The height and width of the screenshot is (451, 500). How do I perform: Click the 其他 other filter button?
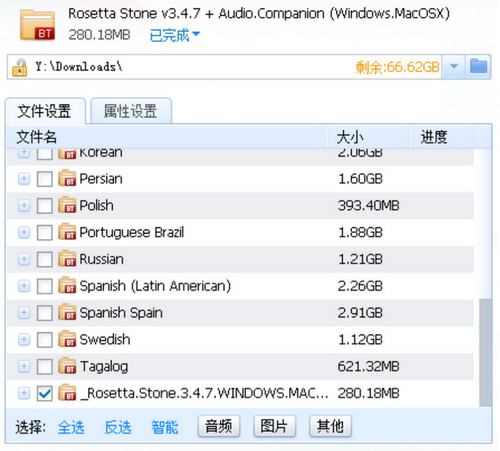(x=330, y=426)
